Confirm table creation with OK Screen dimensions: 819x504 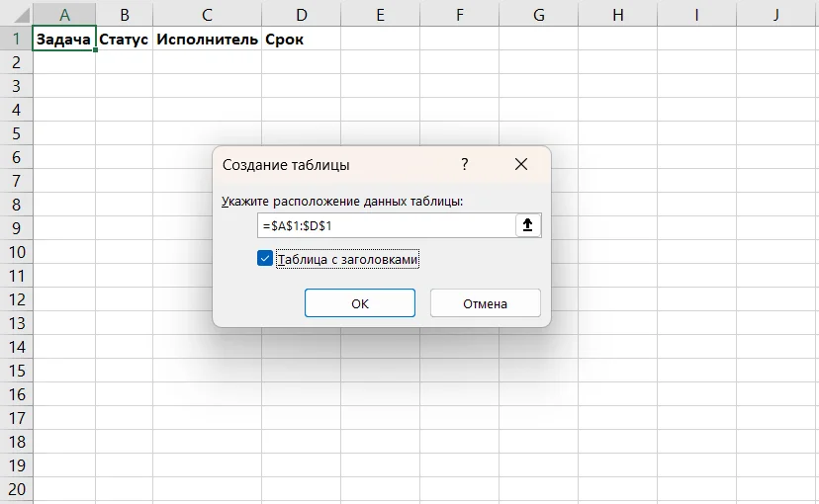360,303
